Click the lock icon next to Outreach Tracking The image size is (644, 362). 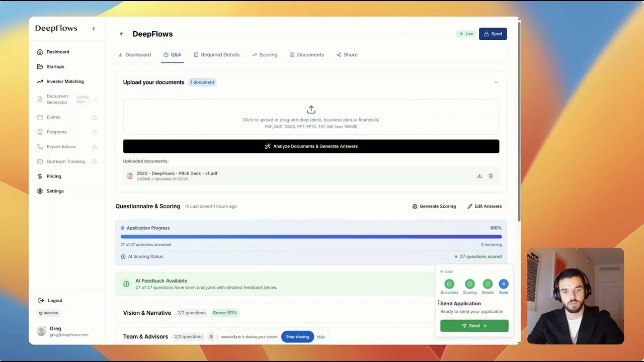(94, 161)
